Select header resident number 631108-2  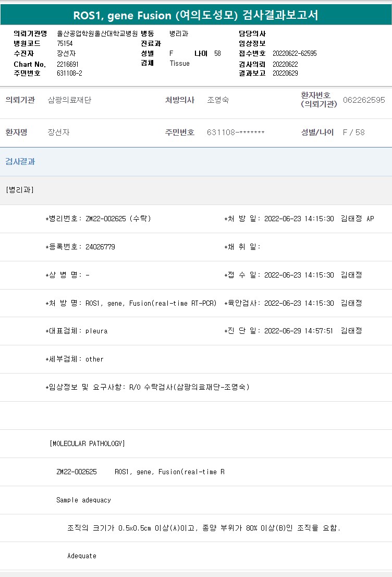69,73
